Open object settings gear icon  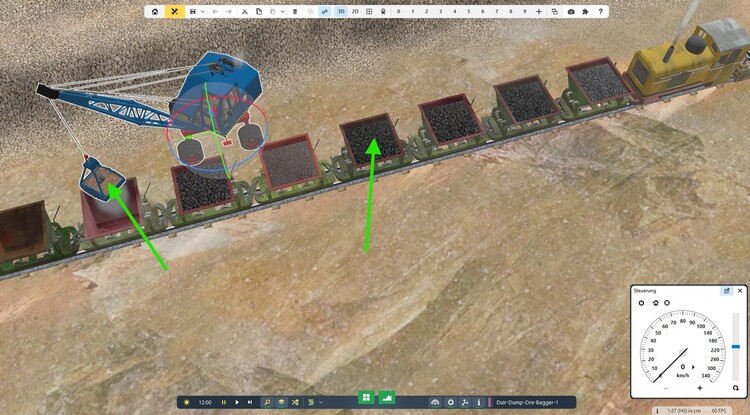click(x=451, y=403)
